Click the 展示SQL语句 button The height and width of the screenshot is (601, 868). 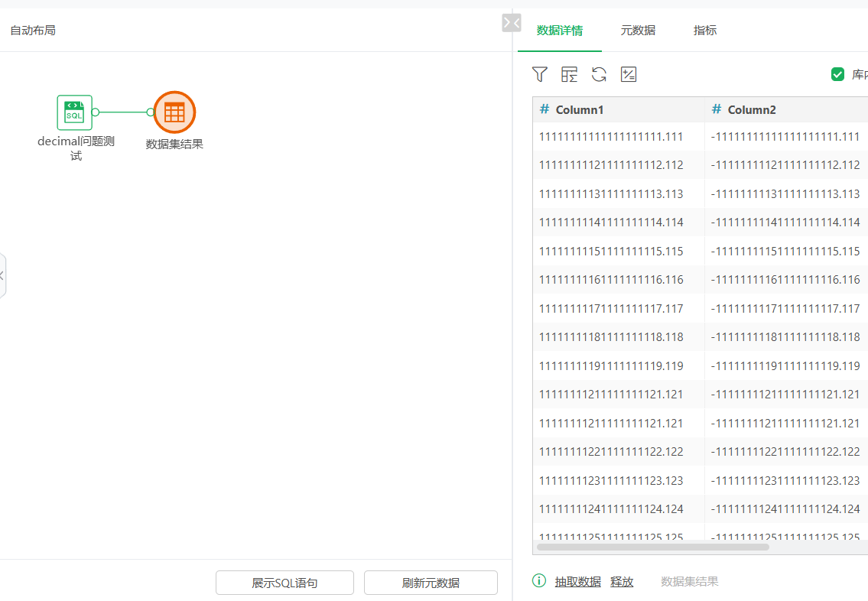[284, 583]
